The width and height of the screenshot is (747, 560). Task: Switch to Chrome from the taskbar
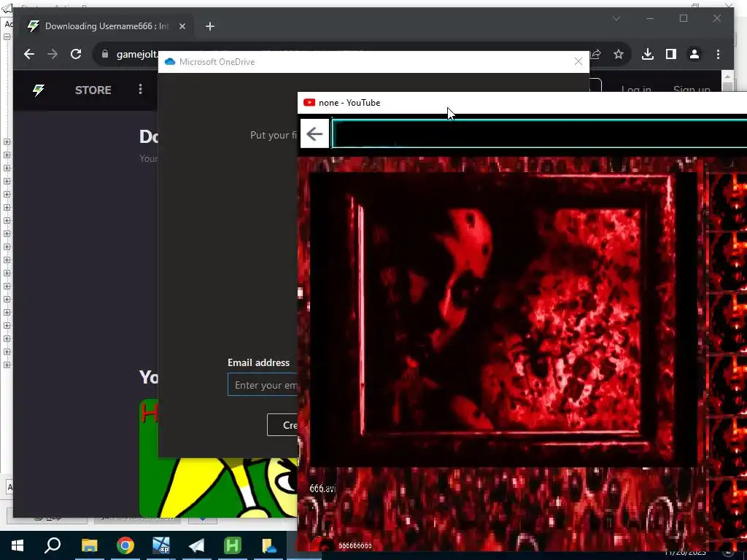pos(125,545)
